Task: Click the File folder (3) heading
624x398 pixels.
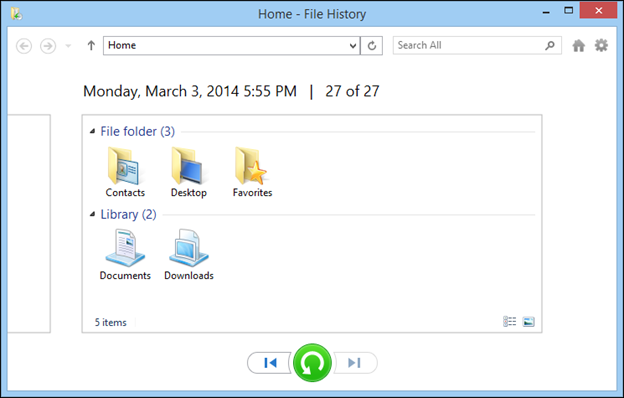Action: click(138, 131)
